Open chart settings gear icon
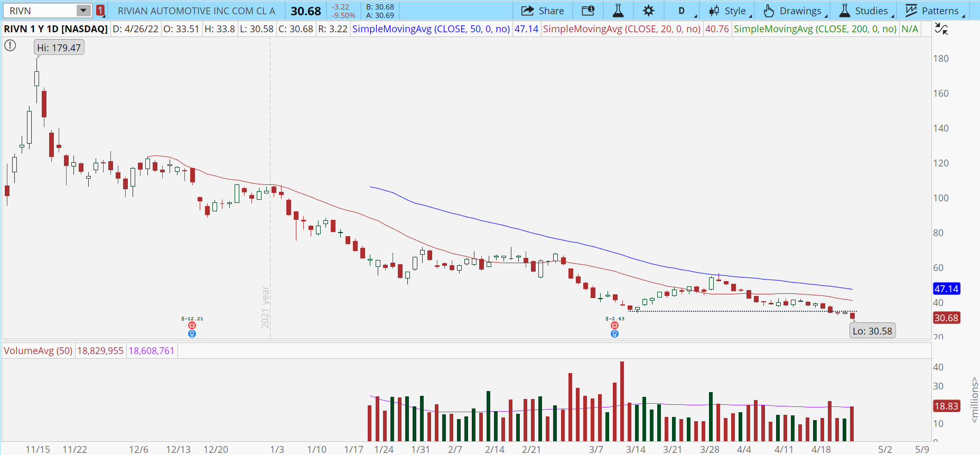The image size is (980, 455). [649, 11]
